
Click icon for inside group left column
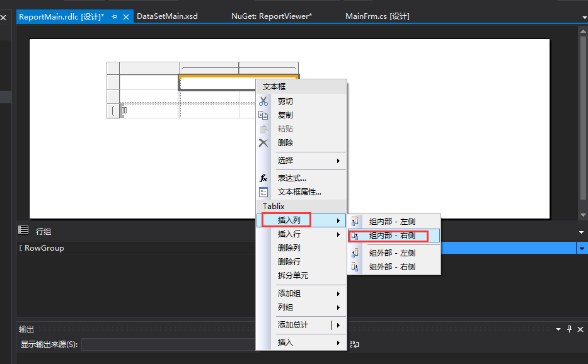point(355,222)
